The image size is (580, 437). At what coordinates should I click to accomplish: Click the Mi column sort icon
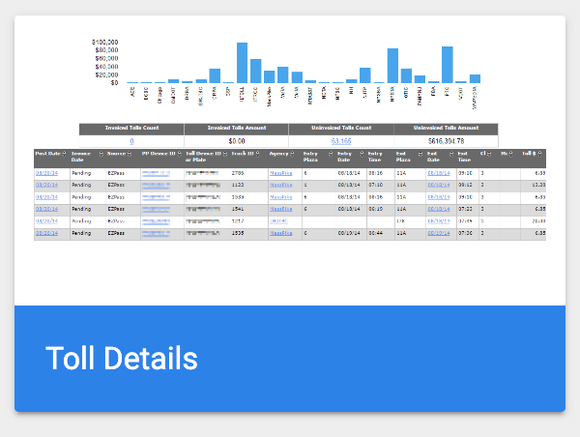click(x=510, y=154)
